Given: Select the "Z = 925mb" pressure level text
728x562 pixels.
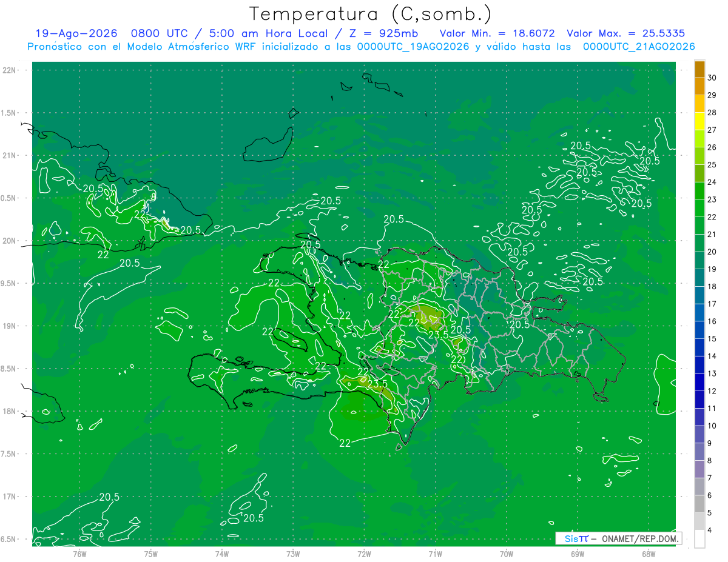Looking at the screenshot, I should tap(383, 33).
